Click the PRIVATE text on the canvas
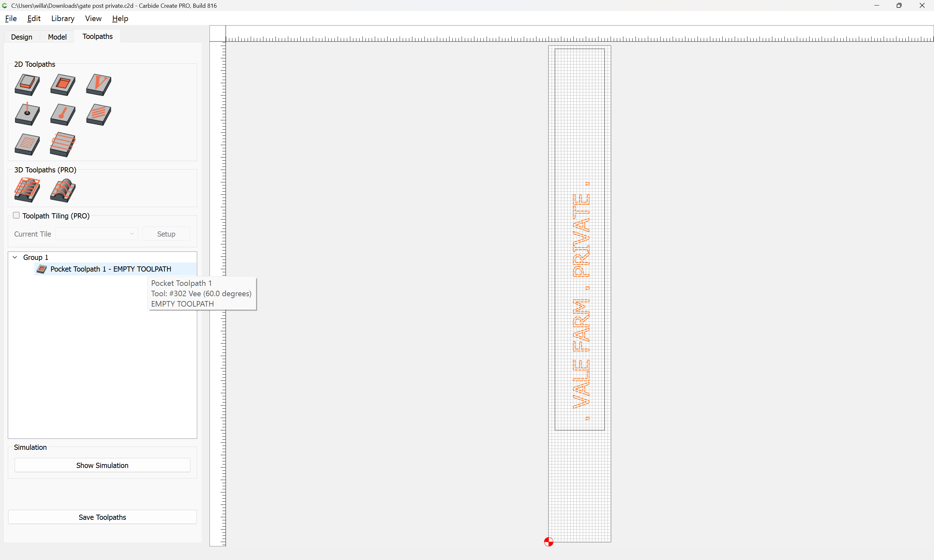934x560 pixels. [581, 236]
